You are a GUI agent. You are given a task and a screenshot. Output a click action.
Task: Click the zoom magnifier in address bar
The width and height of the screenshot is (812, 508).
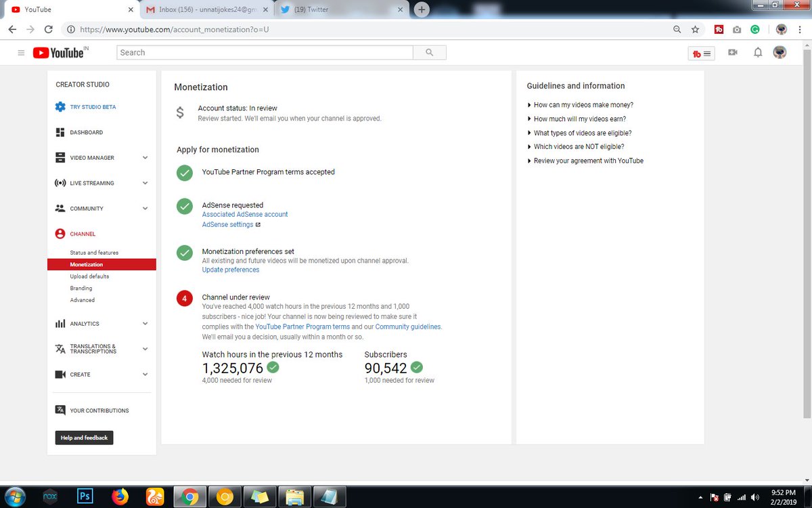677,30
